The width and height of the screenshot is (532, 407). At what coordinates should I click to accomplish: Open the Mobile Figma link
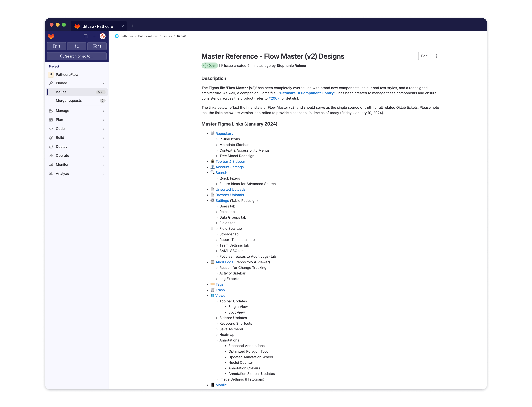pos(221,385)
